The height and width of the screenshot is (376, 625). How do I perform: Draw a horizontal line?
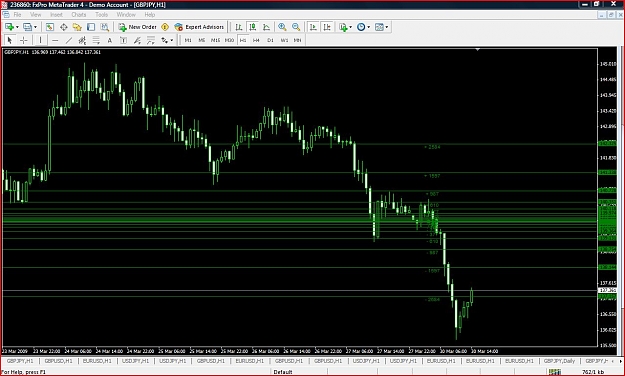[55, 40]
